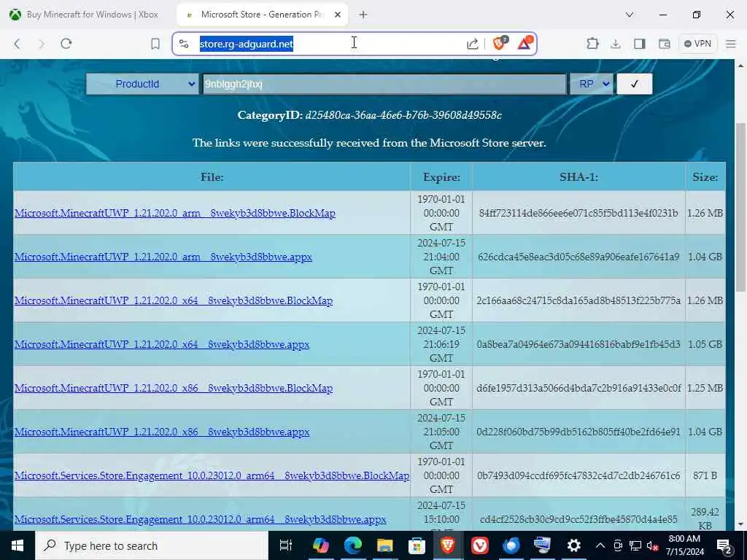Select the Microsoft Store - Generation tab

pos(261,15)
